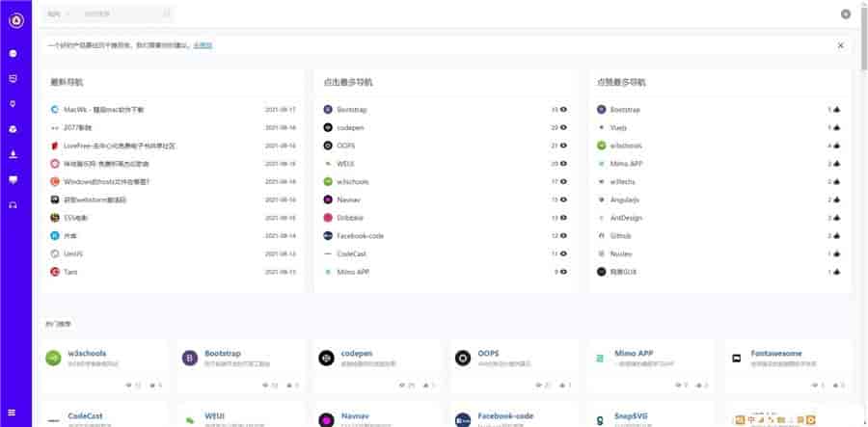Open MacWk in the latest navigation list

pos(103,110)
